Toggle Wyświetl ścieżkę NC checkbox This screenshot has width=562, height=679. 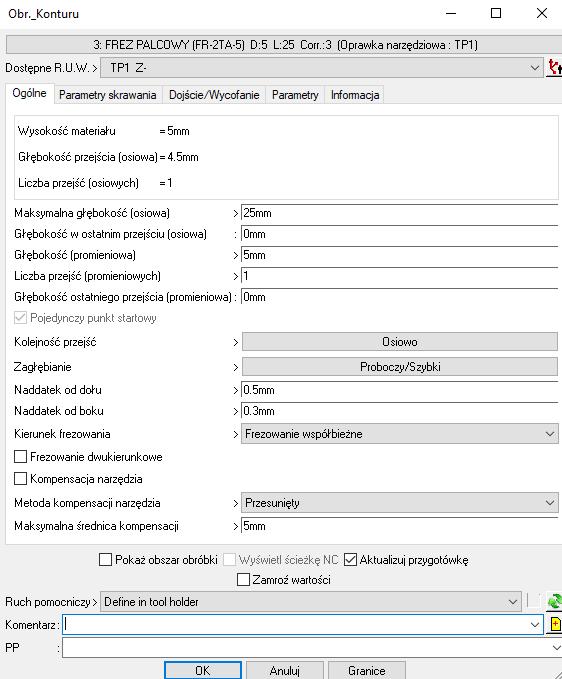229,559
